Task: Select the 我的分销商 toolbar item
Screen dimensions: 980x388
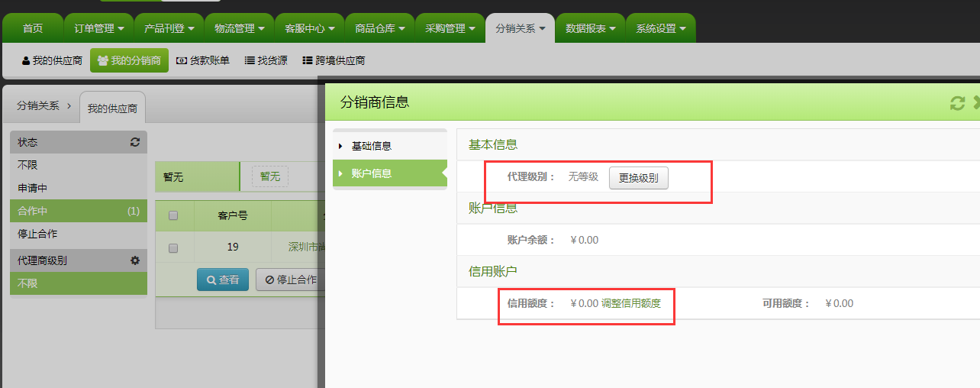Action: [x=129, y=60]
